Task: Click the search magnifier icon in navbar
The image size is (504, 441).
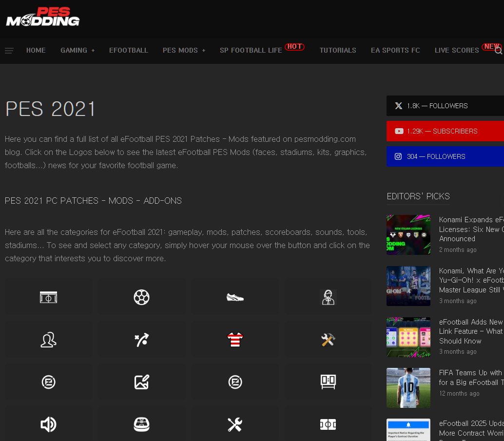Action: tap(499, 51)
